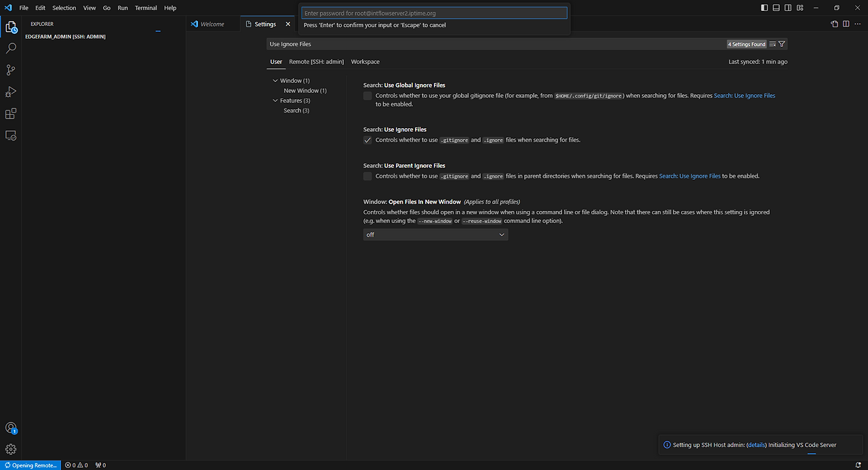868x470 pixels.
Task: Click the SSH password input field
Action: pos(434,13)
